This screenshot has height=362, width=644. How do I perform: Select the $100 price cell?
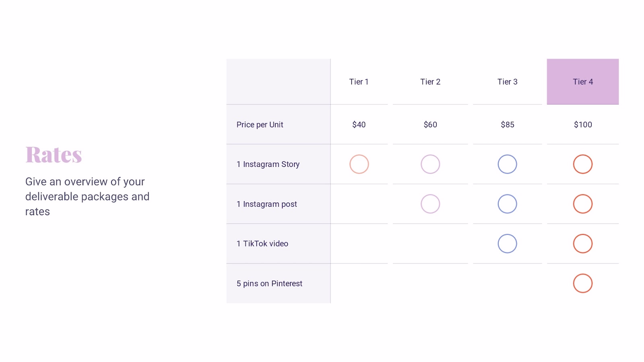582,125
